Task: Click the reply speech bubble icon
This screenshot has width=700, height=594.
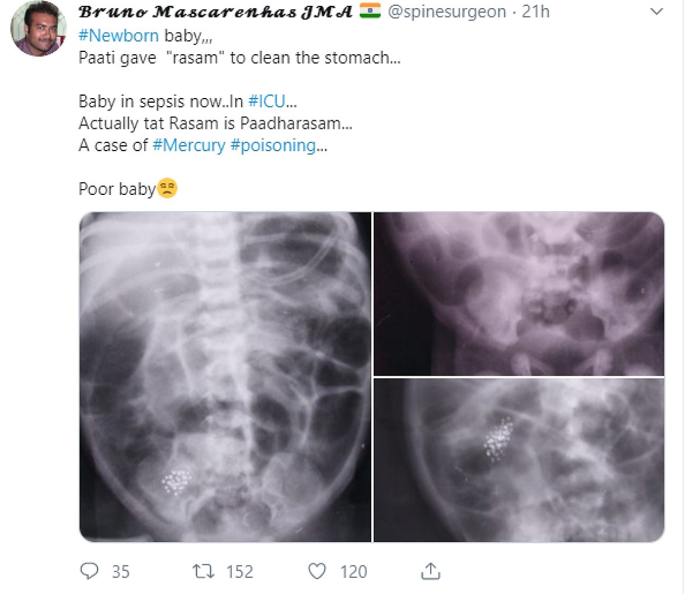Action: tap(88, 572)
